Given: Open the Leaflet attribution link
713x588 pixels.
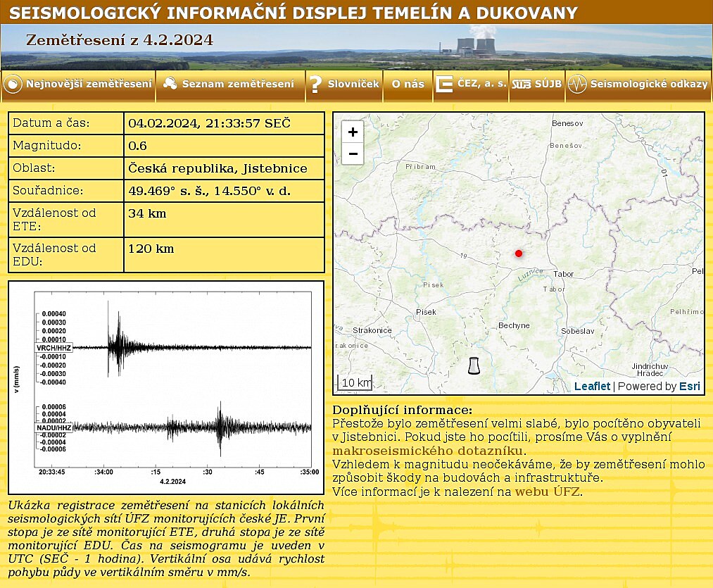Looking at the screenshot, I should point(592,386).
